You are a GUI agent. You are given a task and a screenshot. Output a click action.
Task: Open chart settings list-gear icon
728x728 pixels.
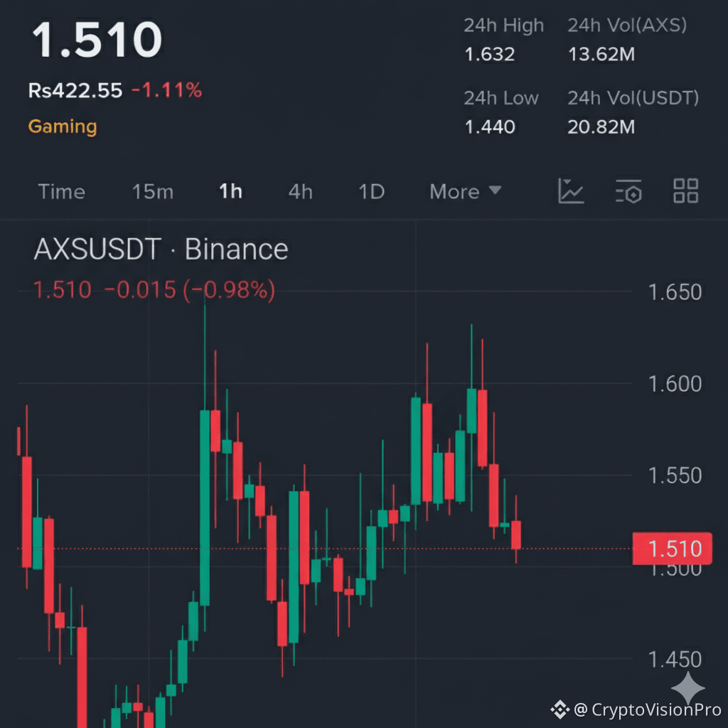pos(628,191)
